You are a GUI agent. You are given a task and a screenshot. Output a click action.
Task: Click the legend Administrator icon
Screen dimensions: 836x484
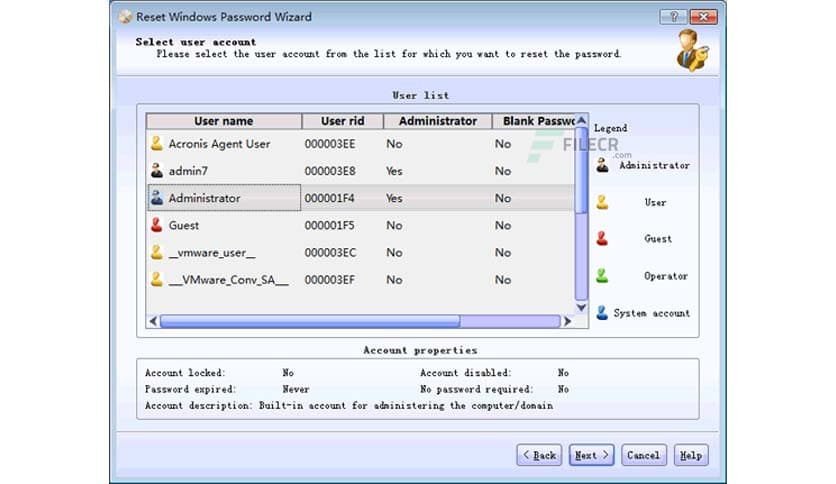coord(602,165)
